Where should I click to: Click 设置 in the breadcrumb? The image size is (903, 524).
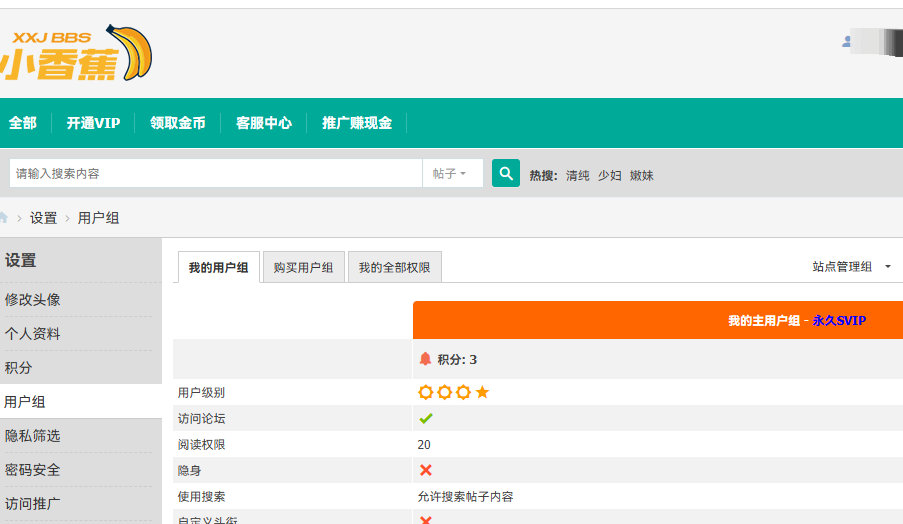tap(44, 218)
